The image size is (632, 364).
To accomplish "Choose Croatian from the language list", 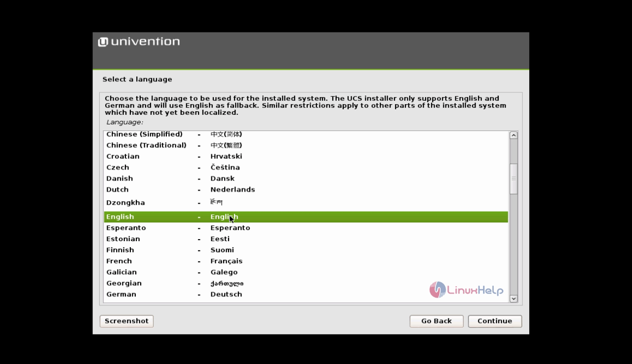I will (x=306, y=156).
